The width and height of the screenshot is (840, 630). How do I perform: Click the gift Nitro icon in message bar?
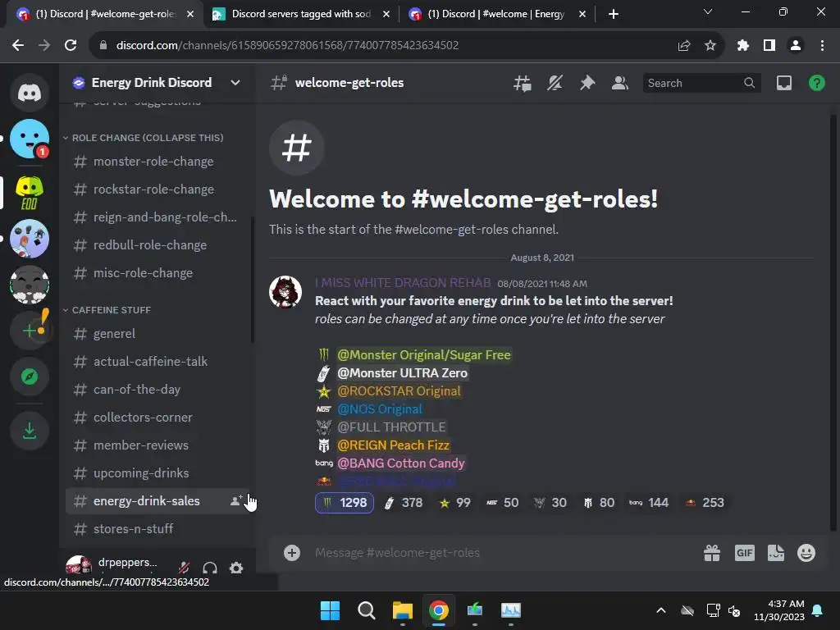click(x=712, y=553)
